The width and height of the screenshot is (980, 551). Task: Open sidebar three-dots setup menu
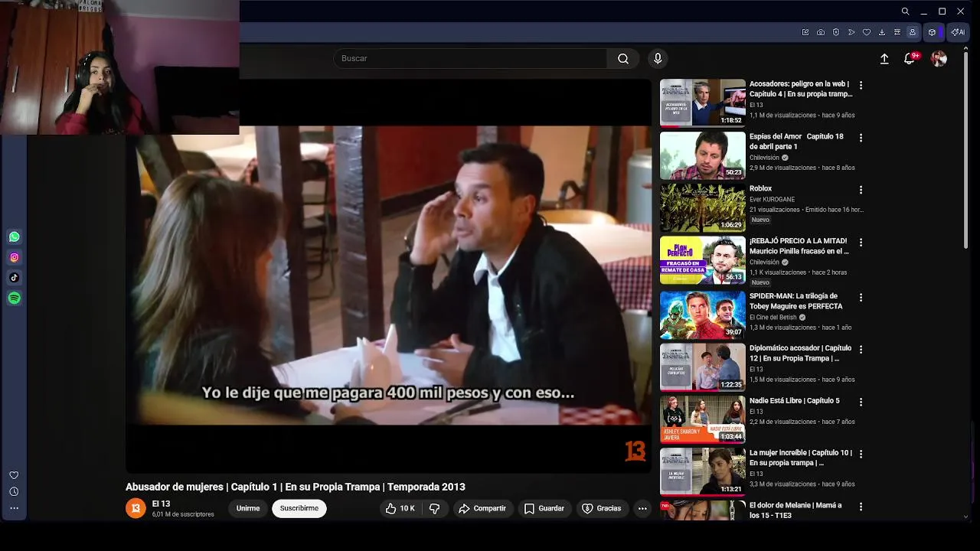coord(14,508)
